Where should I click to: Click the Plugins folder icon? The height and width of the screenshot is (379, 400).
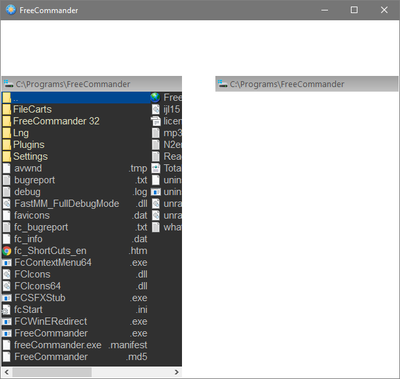coord(7,145)
